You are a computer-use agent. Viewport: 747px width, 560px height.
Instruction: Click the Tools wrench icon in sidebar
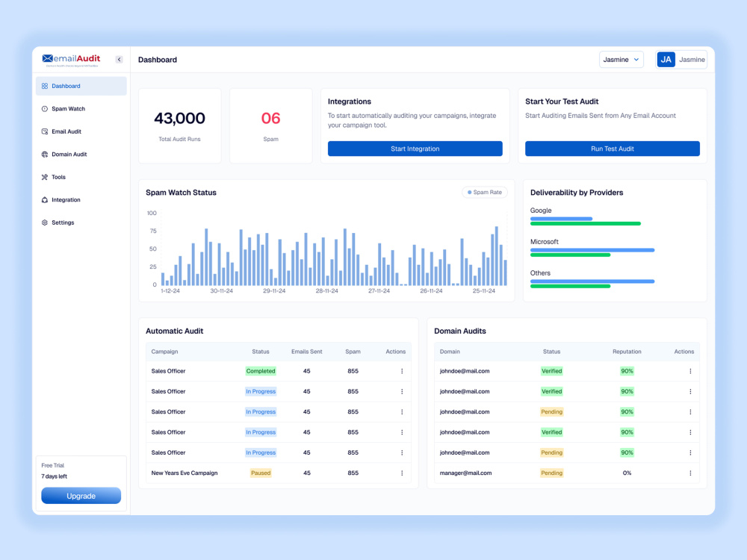point(45,177)
